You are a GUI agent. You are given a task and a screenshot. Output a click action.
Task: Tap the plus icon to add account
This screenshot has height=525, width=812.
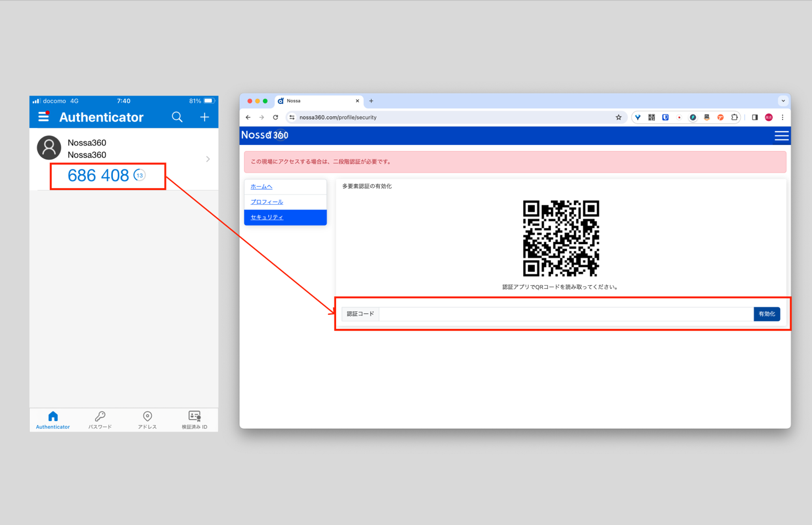(x=205, y=117)
